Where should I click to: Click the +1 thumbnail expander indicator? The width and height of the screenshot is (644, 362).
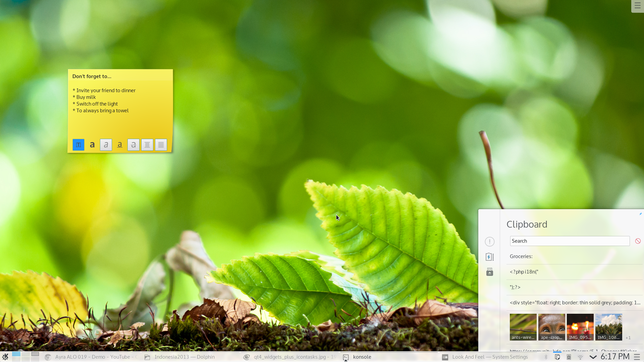coord(628,338)
